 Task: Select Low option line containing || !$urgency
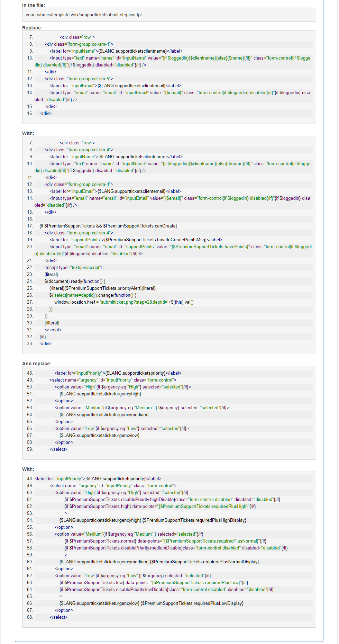tap(133, 575)
